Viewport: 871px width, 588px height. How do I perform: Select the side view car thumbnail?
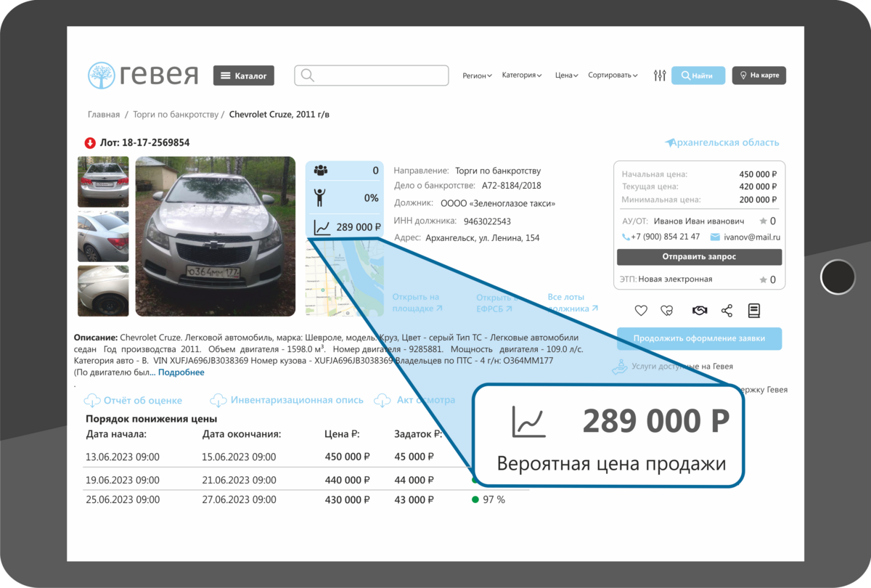coord(103,237)
